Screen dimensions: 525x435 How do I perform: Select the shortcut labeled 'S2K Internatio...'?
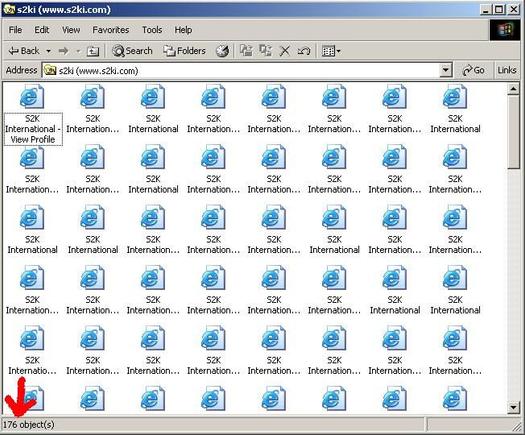pyautogui.click(x=32, y=350)
